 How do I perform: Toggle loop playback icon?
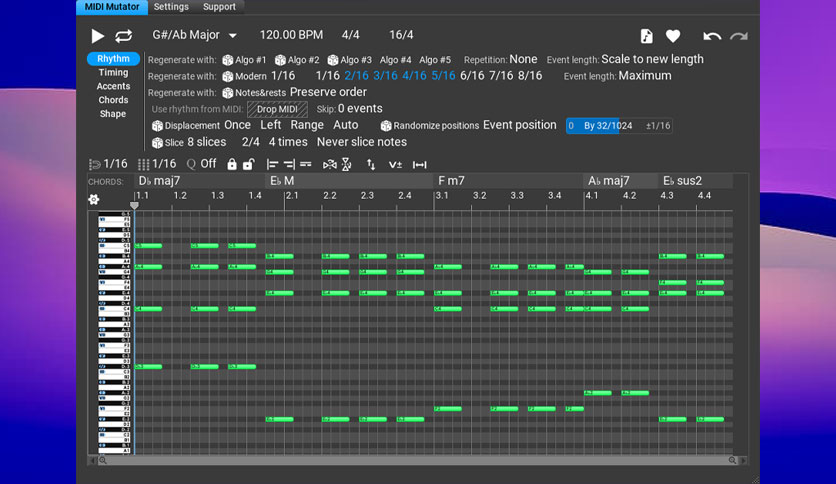[x=123, y=36]
